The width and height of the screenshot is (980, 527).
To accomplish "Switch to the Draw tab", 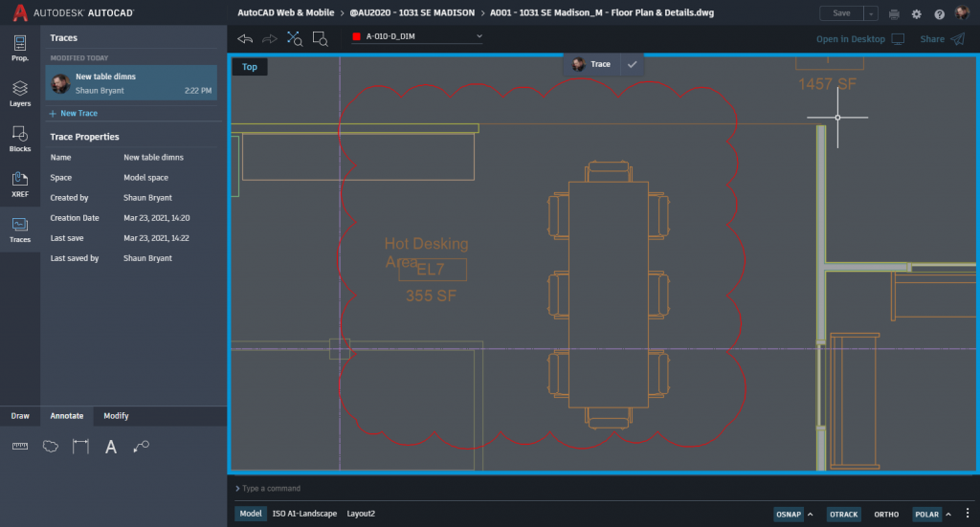I will (x=20, y=416).
